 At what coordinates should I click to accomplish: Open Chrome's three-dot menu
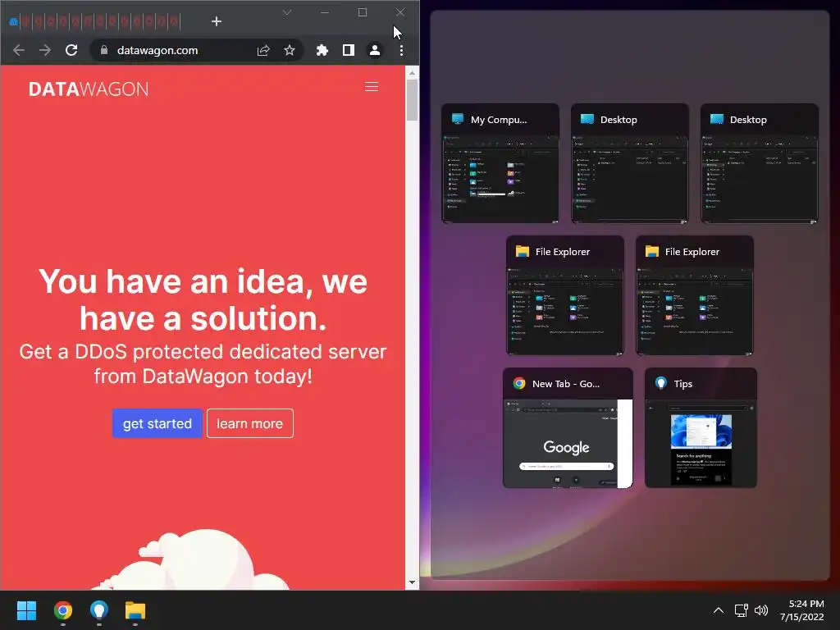coord(401,50)
